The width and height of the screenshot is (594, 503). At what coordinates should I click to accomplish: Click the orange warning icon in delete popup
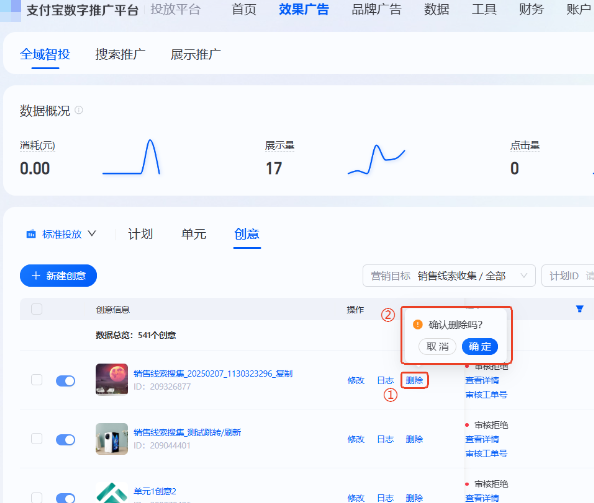417,324
